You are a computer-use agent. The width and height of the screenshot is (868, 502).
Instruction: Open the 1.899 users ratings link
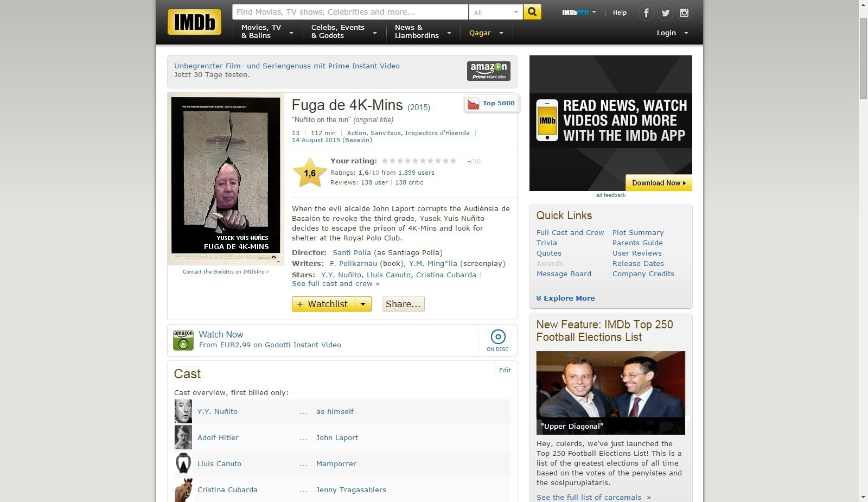416,173
